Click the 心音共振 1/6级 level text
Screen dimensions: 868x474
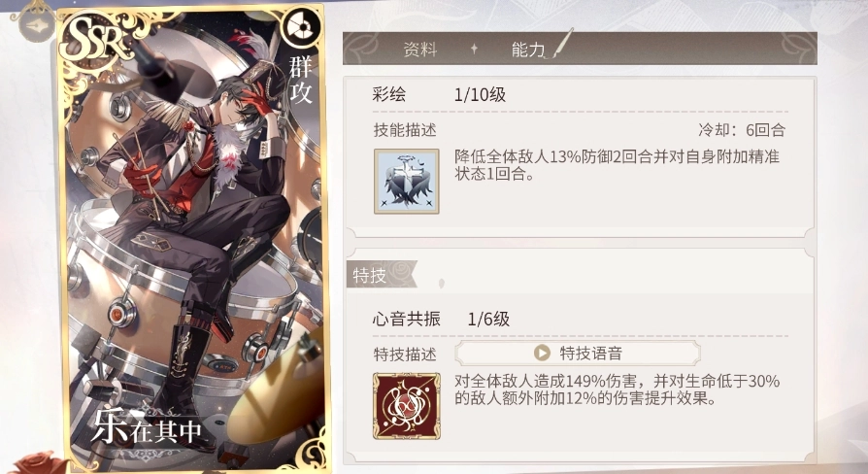pyautogui.click(x=488, y=319)
